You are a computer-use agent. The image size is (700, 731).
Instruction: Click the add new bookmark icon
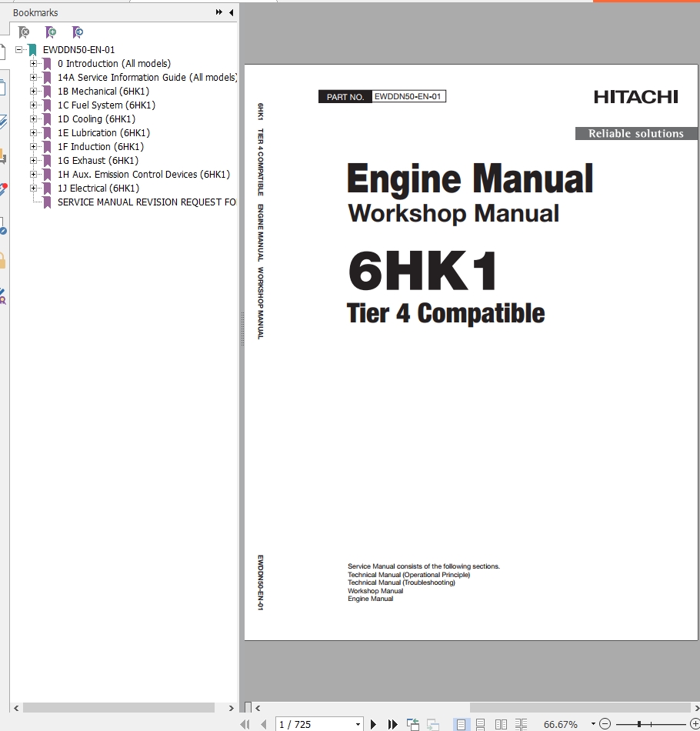pyautogui.click(x=51, y=32)
